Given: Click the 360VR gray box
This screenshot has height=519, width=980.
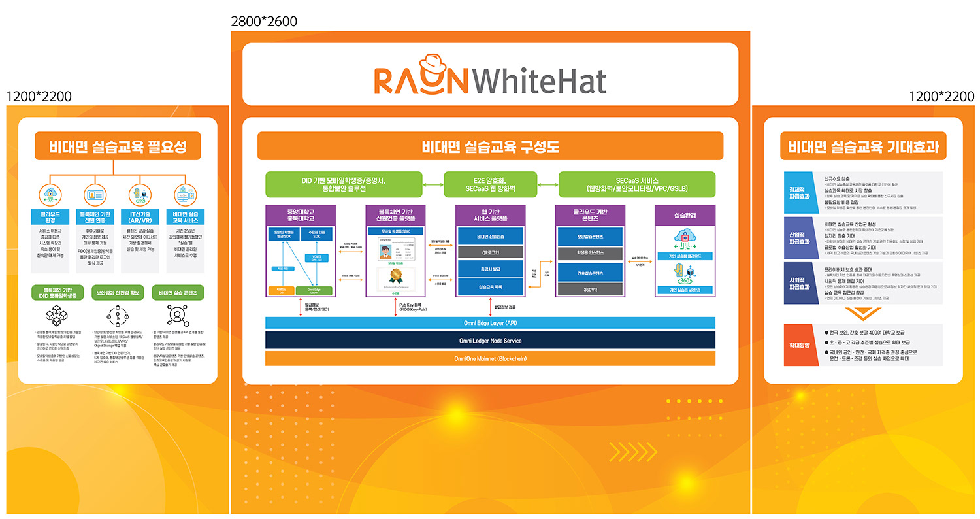Looking at the screenshot, I should [590, 289].
